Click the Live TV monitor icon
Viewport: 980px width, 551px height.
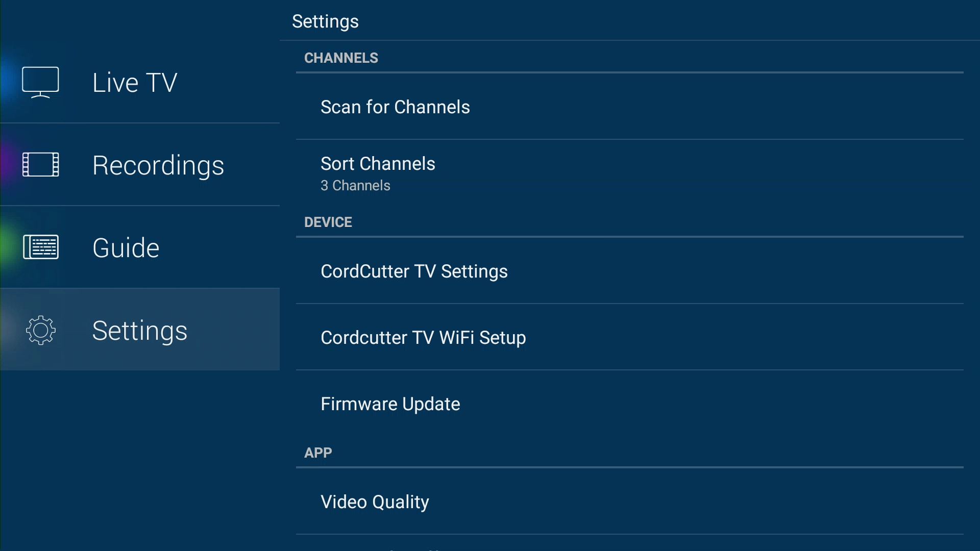point(40,82)
